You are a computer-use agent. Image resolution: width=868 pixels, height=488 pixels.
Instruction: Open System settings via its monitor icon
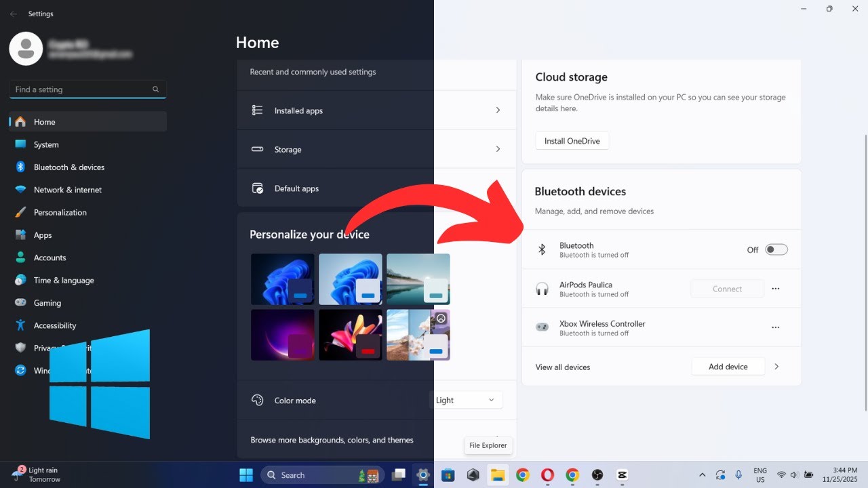(x=20, y=144)
